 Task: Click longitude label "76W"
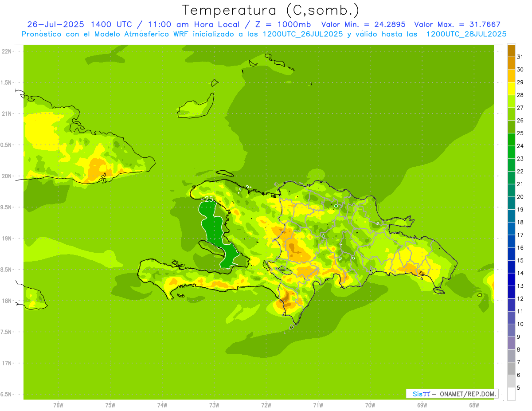(x=58, y=405)
